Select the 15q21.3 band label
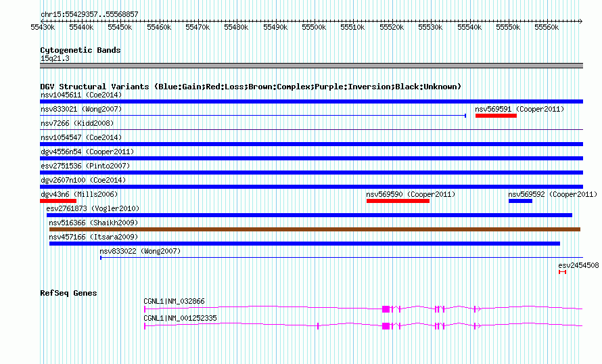Screen dimensions: 602x364 (x=55, y=58)
